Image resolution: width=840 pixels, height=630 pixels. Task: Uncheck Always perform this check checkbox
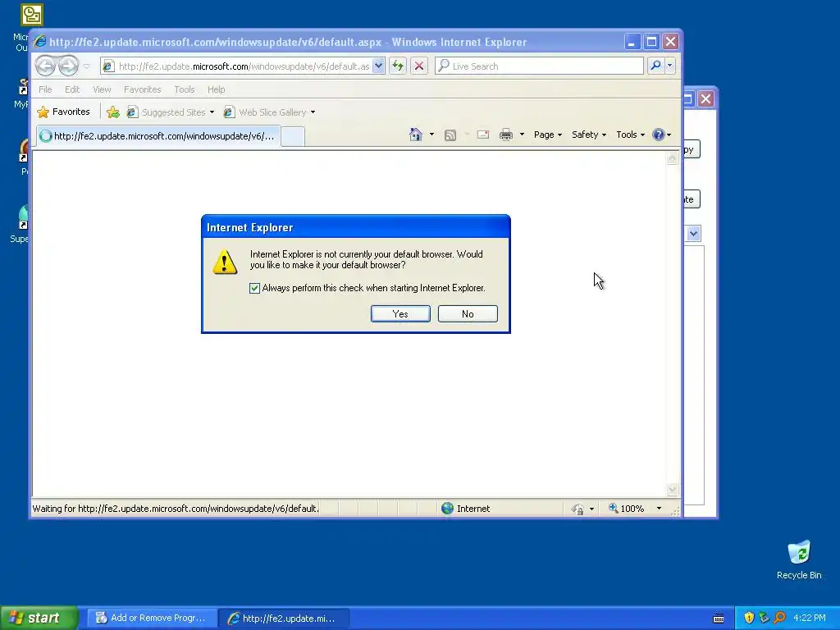[x=254, y=288]
